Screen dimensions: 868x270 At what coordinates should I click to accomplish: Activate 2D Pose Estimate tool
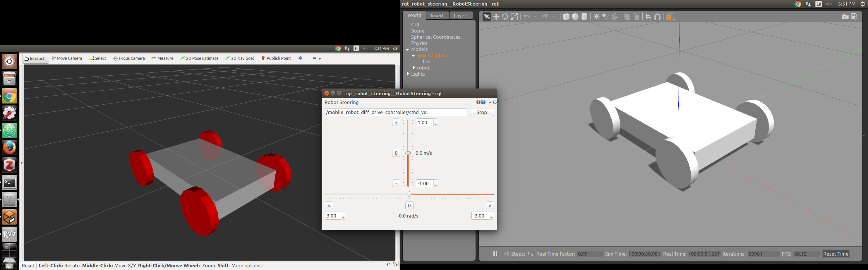[200, 58]
